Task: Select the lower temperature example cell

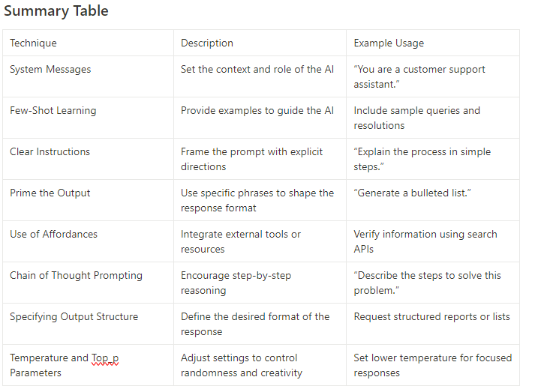Action: 432,365
